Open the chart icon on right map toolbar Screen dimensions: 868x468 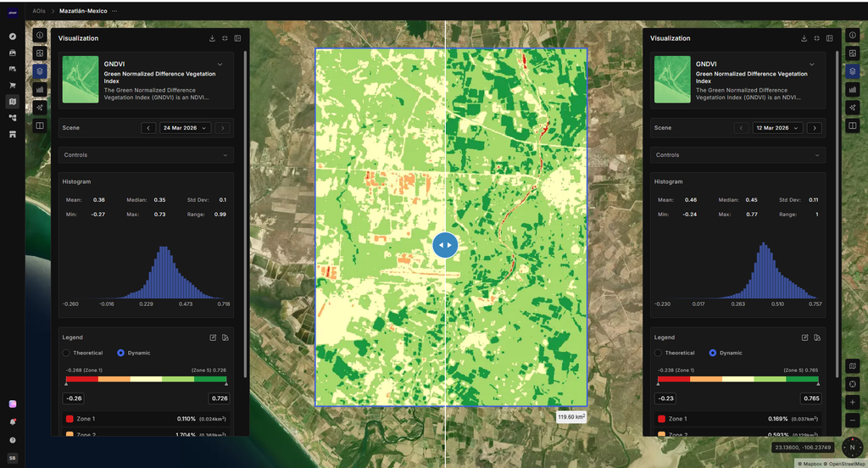coord(853,89)
